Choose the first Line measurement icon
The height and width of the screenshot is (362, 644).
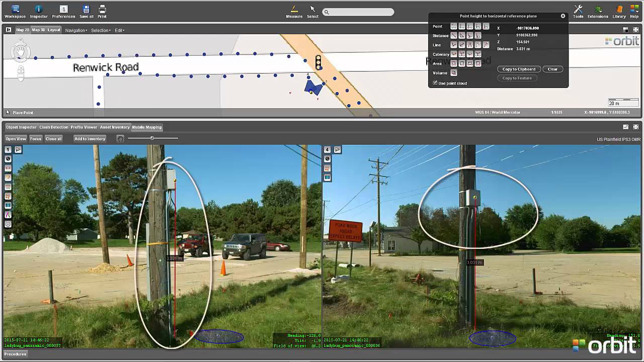click(454, 45)
